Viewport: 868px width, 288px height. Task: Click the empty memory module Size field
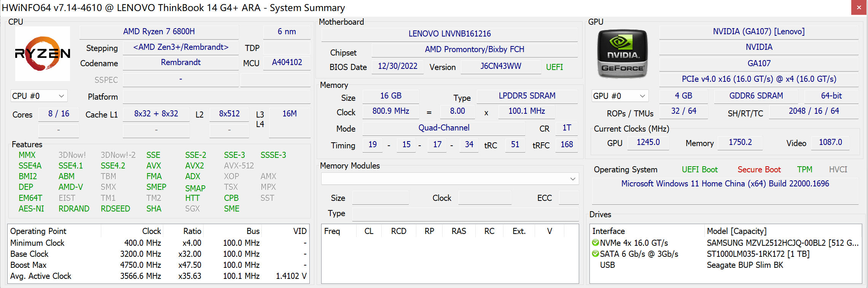click(x=380, y=198)
